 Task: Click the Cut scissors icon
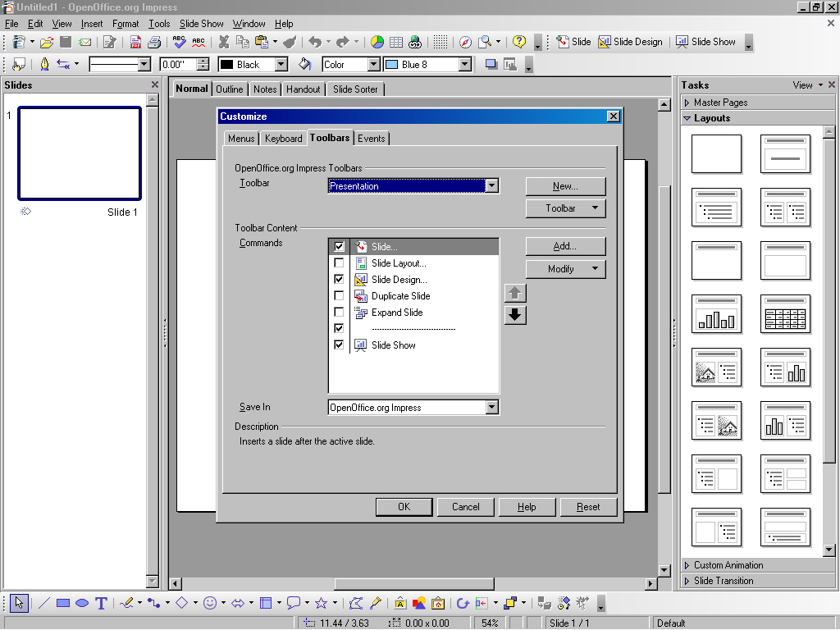pyautogui.click(x=224, y=42)
